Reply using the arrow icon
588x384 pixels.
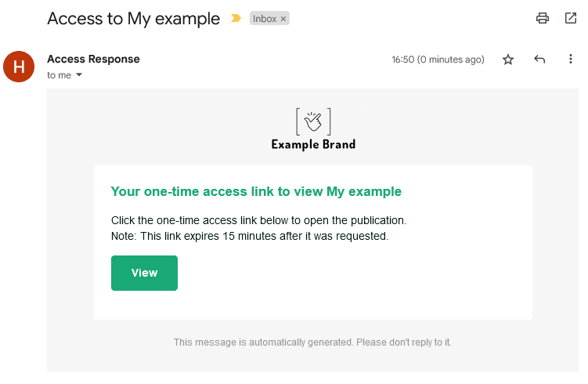tap(539, 60)
